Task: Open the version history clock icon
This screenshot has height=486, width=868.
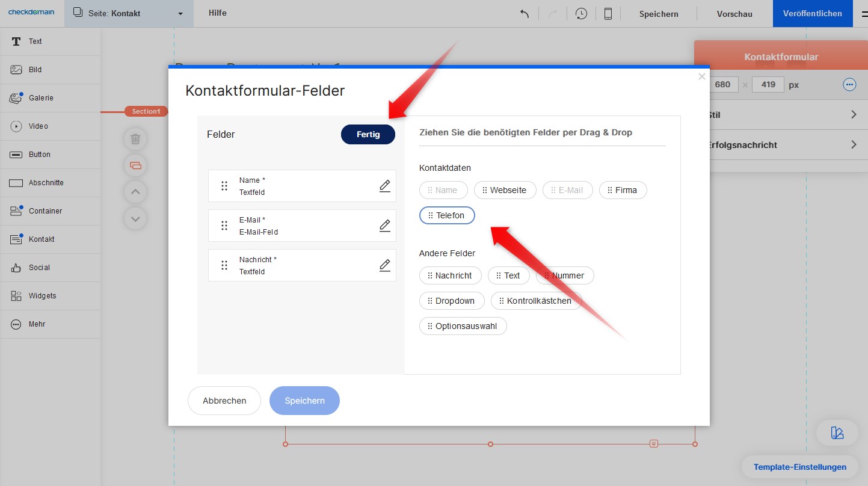Action: click(x=581, y=14)
